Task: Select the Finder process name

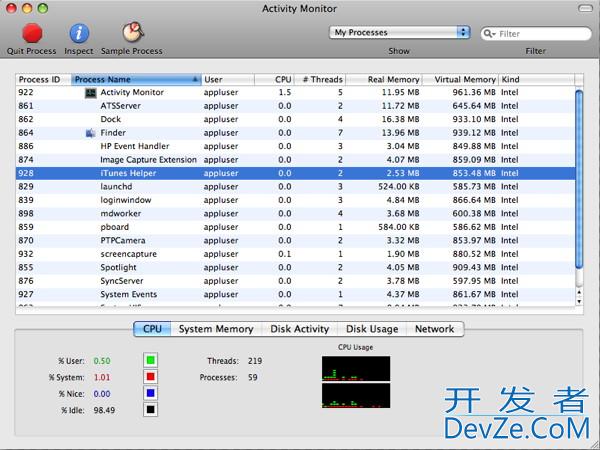Action: (113, 133)
